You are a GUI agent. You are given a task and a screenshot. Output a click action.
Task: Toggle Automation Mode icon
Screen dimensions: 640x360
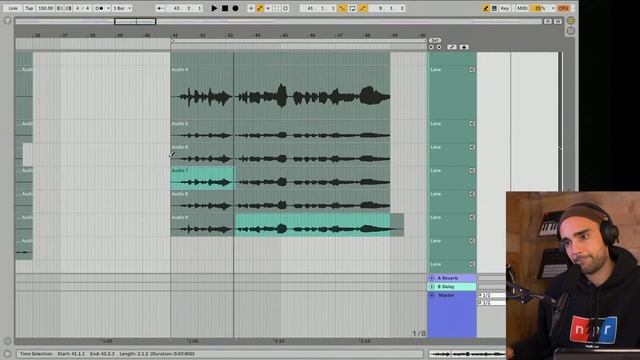click(452, 47)
